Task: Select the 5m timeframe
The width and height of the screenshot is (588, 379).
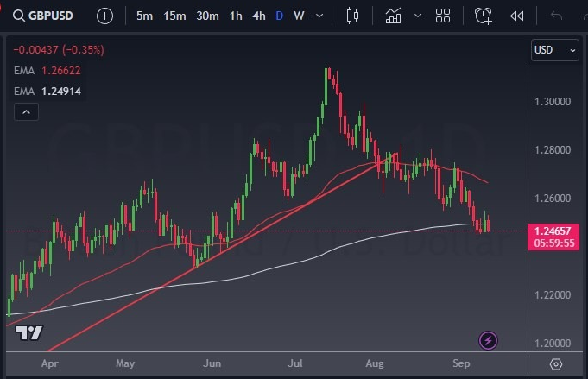Action: (x=145, y=16)
